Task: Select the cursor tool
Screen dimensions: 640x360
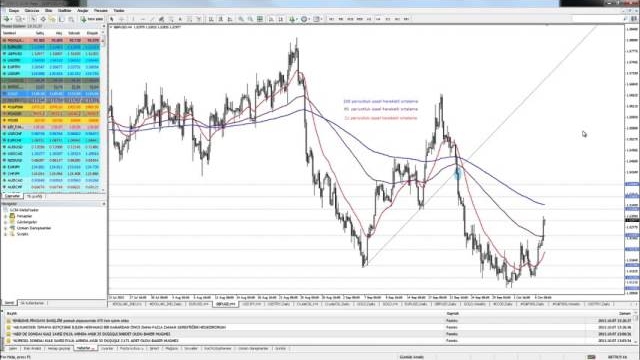Action: 112,19
